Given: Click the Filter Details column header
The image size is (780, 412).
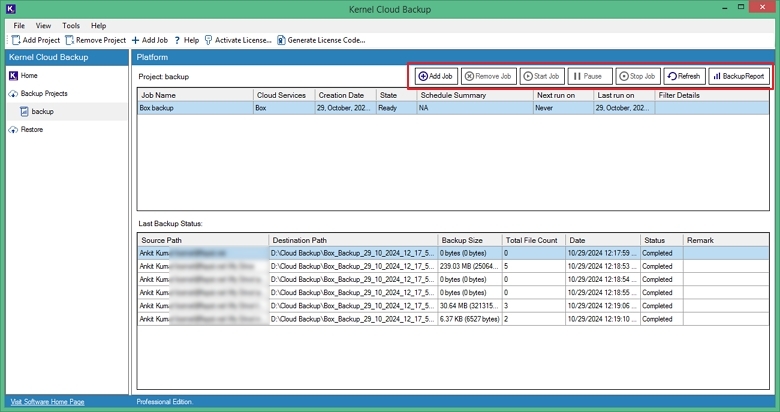Looking at the screenshot, I should pos(712,95).
